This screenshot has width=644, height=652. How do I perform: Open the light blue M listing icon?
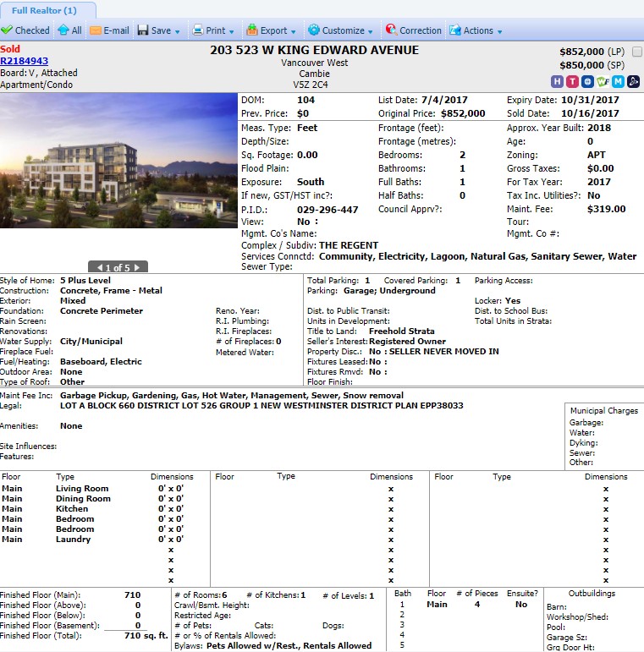(619, 81)
